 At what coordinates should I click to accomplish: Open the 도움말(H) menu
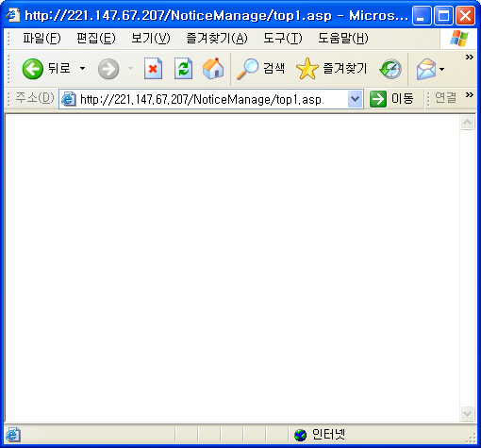[343, 39]
